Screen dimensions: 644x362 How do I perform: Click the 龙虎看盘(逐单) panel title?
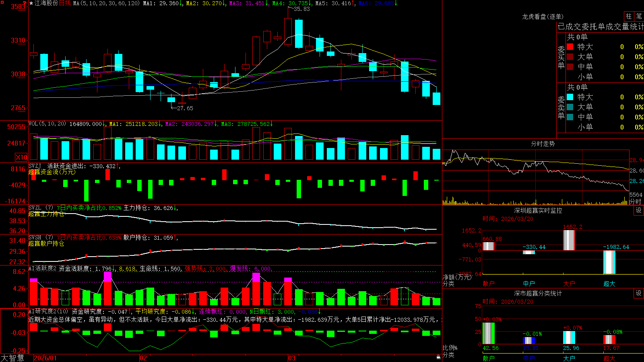pos(543,17)
